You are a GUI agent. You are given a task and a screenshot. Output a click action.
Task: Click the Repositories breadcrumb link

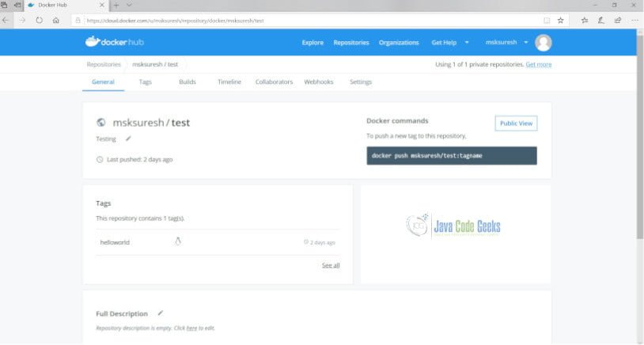104,64
